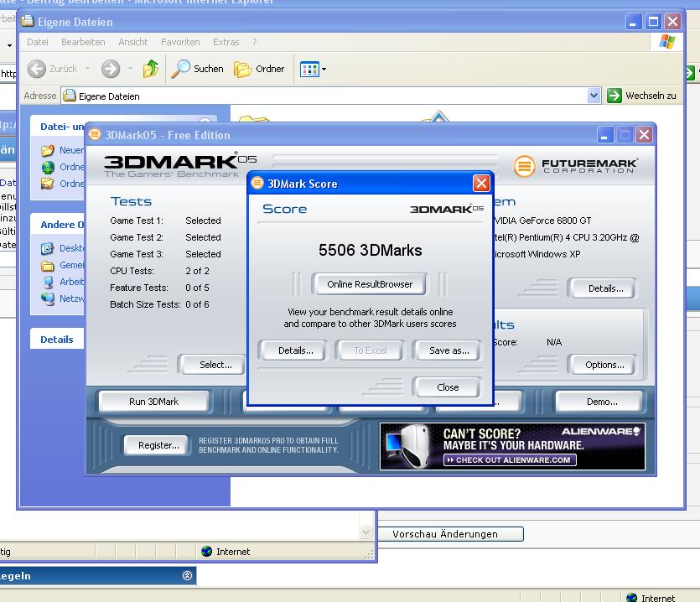
Task: Open the ? help menu
Action: 255,42
